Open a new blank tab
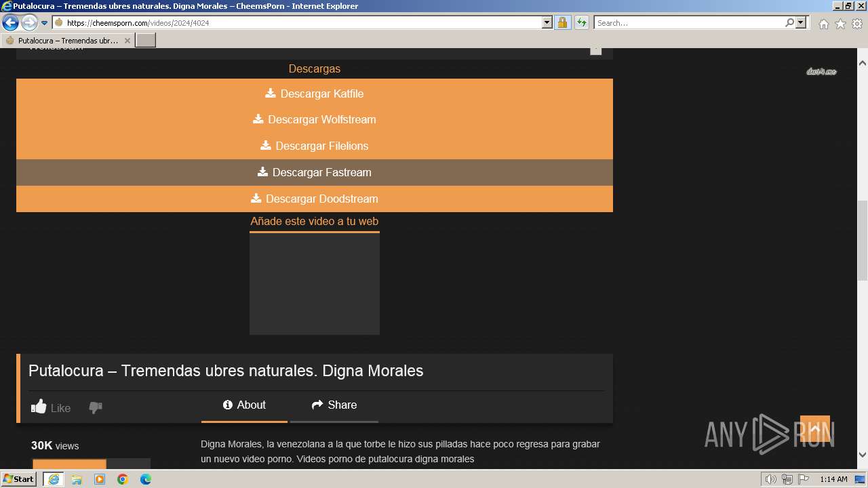This screenshot has width=868, height=488. tap(146, 41)
